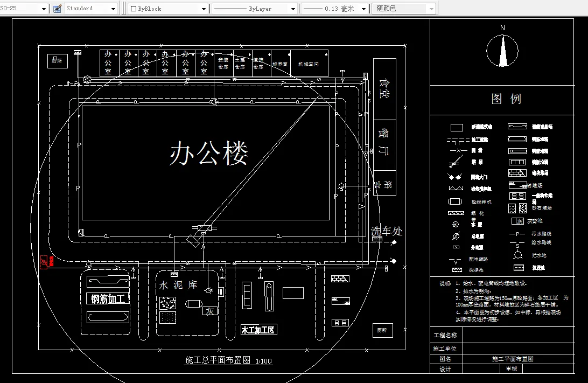Click the 砖堆场 brick pattern legend symbol
This screenshot has height=383, width=588.
[x=517, y=173]
